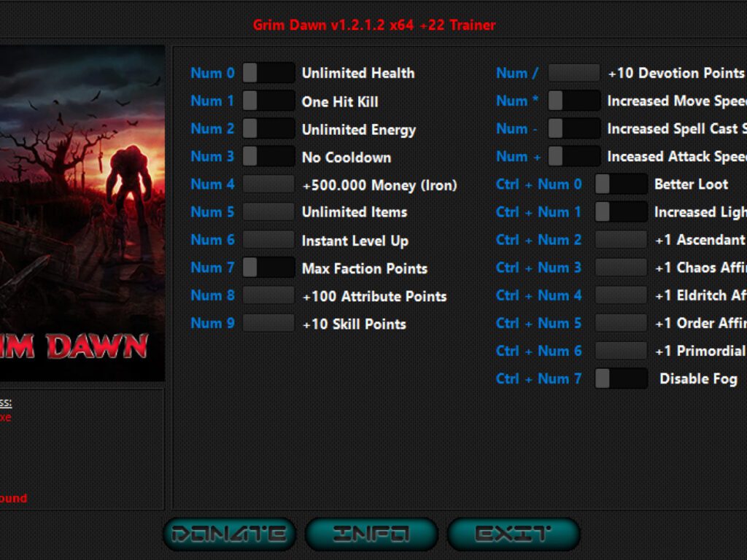Activate the +500.000 Money (Iron) button

(268, 184)
